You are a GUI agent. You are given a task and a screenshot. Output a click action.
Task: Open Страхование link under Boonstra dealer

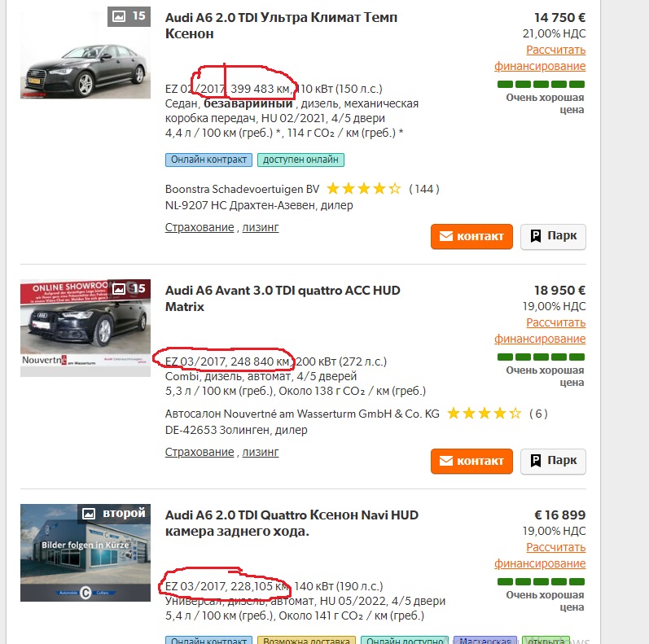(200, 227)
